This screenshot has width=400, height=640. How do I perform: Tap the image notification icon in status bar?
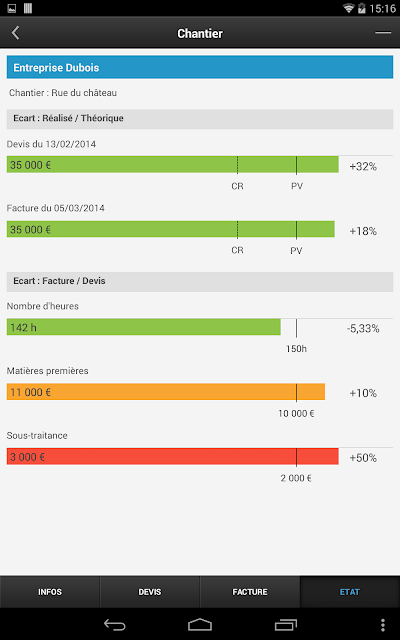[12, 8]
